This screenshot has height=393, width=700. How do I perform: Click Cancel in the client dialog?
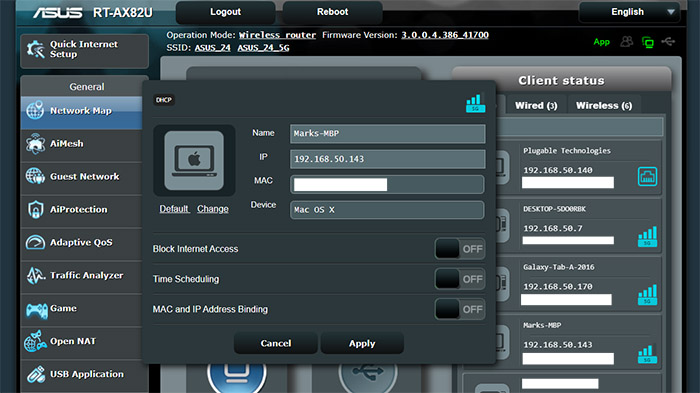point(276,343)
